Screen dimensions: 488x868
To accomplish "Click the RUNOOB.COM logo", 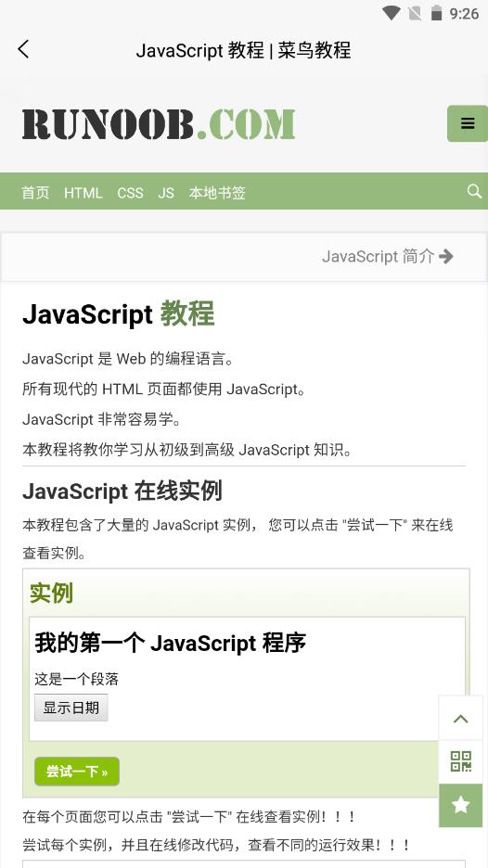I will point(159,124).
